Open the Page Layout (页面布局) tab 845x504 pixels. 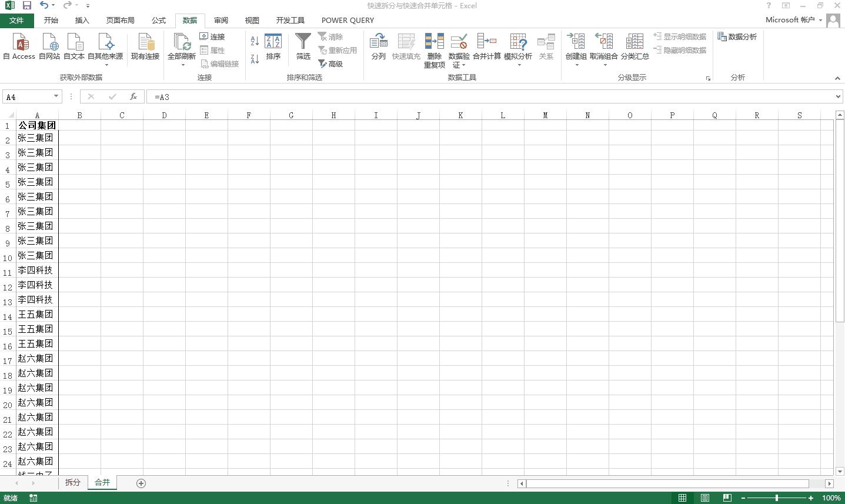(121, 20)
